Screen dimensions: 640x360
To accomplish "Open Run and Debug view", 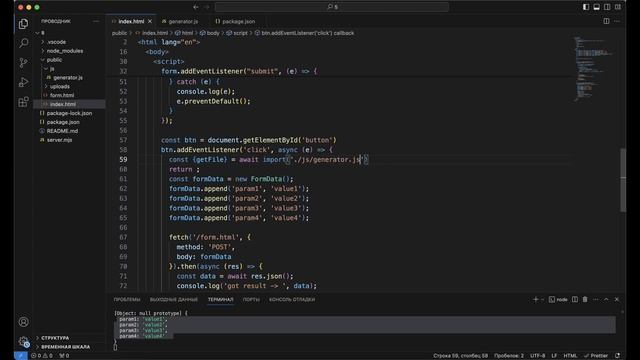I will point(23,82).
